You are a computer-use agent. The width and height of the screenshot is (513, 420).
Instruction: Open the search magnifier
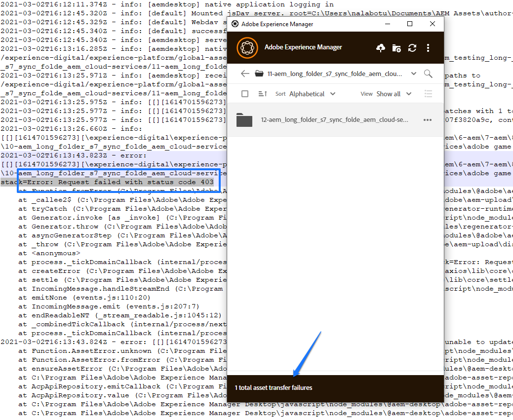point(428,74)
